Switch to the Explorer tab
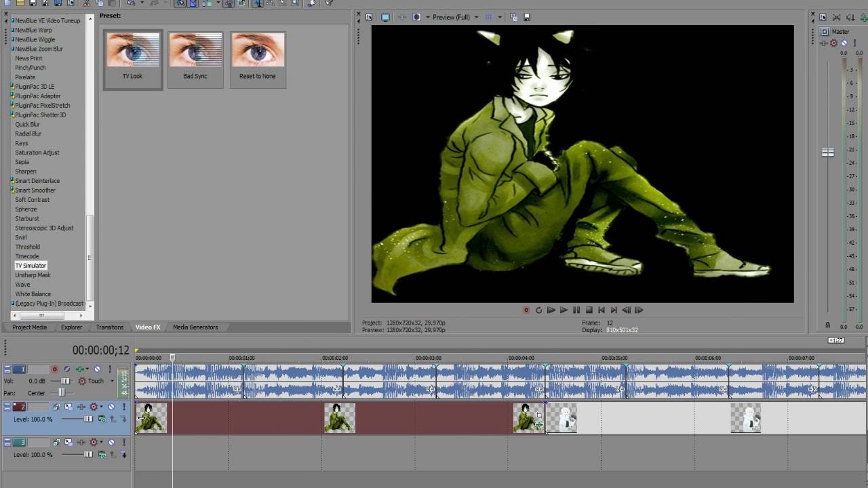This screenshot has width=868, height=488. (x=71, y=327)
